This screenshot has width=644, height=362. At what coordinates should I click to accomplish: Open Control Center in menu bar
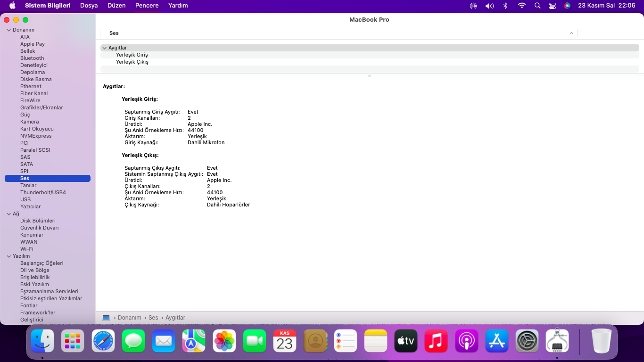point(553,6)
